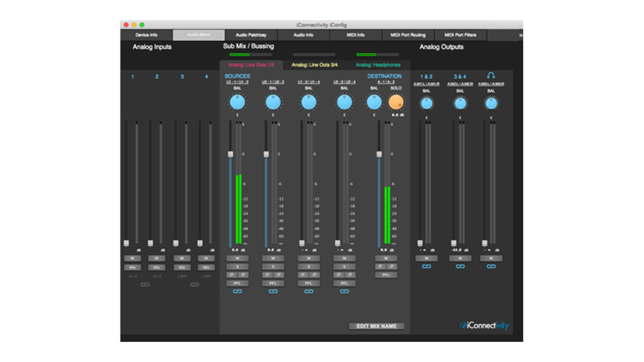Mute the headphone output

click(491, 258)
